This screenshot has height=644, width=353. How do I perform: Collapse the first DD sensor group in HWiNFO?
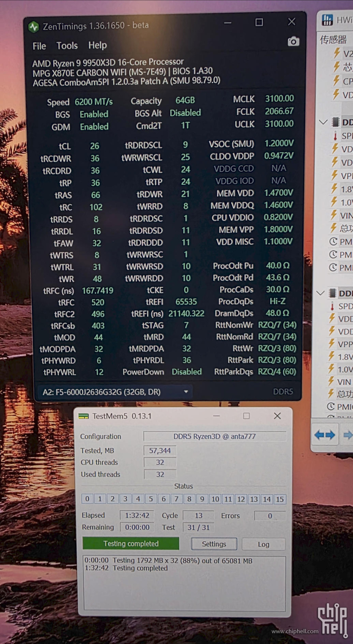pyautogui.click(x=323, y=122)
